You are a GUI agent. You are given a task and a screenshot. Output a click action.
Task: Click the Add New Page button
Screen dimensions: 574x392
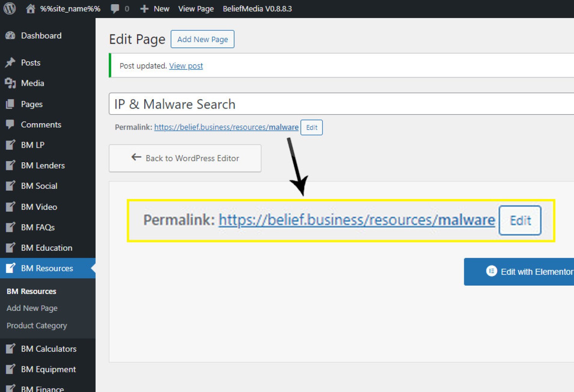(x=202, y=39)
